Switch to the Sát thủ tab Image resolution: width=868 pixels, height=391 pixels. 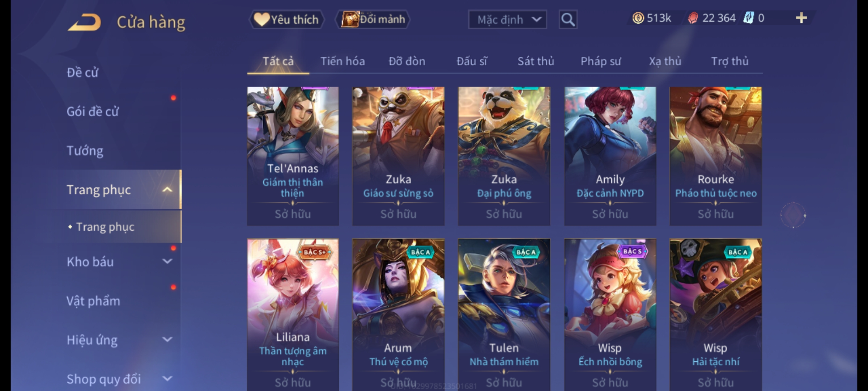pyautogui.click(x=536, y=61)
